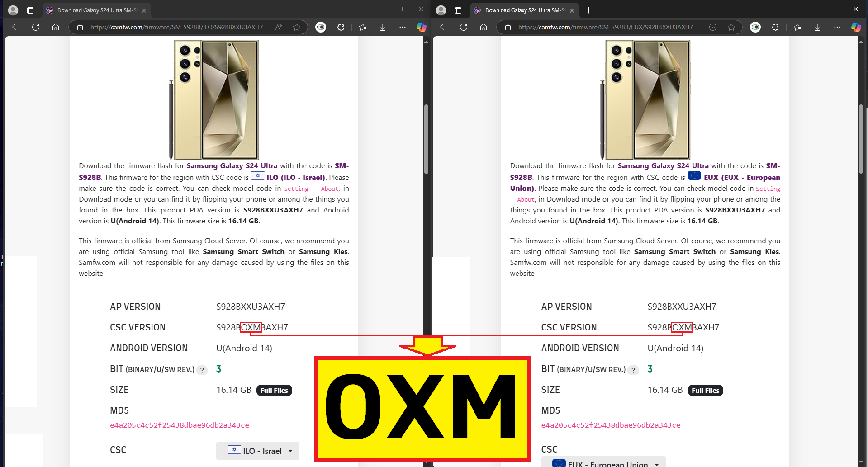The image size is (868, 467).
Task: Click Full Files badge on EUX page
Action: pyautogui.click(x=706, y=391)
